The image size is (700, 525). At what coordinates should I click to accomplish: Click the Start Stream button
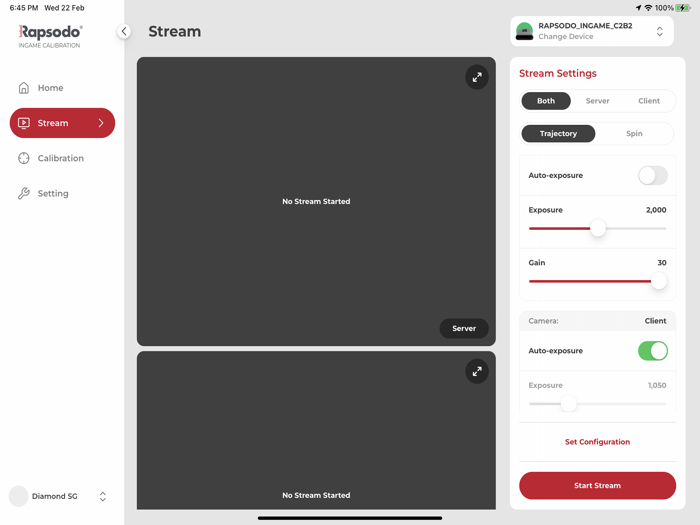tap(597, 485)
